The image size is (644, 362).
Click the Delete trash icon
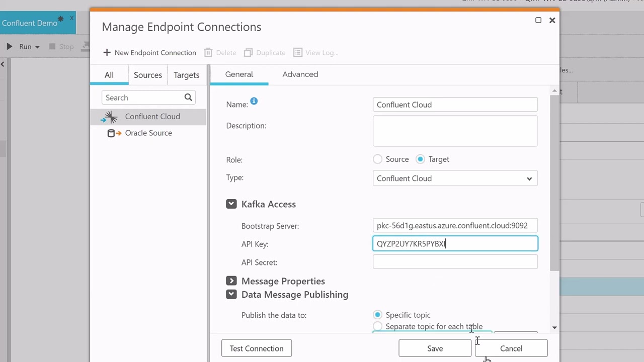(208, 52)
